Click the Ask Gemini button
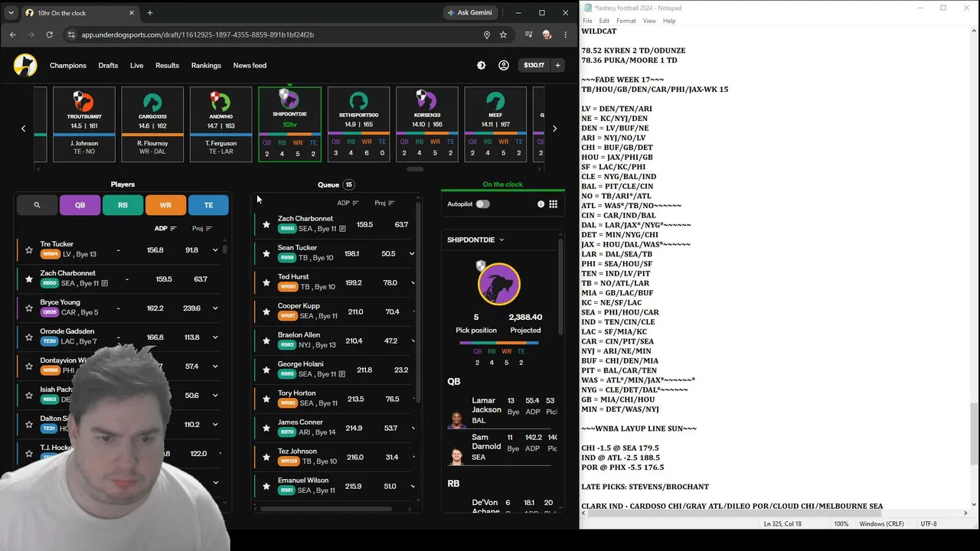980x551 pixels. pyautogui.click(x=472, y=13)
